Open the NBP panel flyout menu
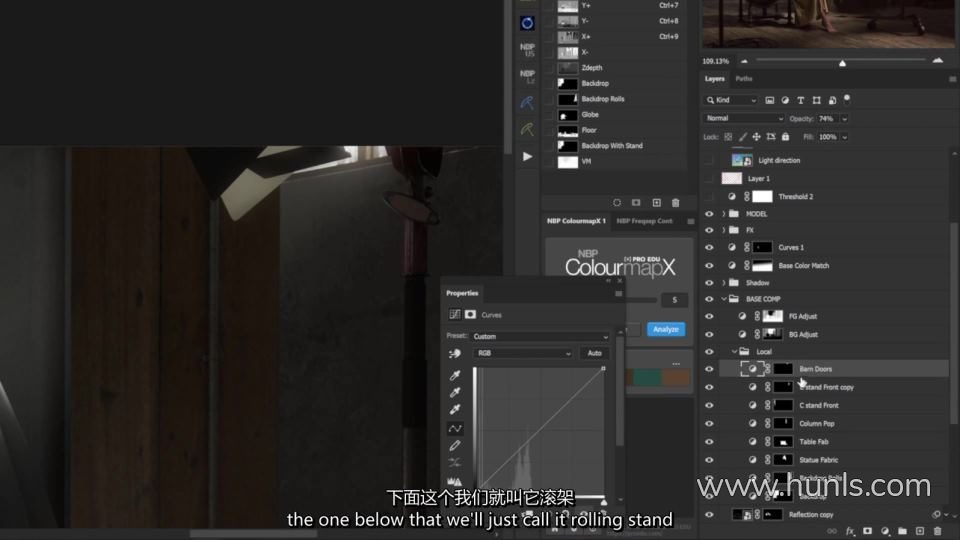Image resolution: width=960 pixels, height=540 pixels. click(x=691, y=221)
